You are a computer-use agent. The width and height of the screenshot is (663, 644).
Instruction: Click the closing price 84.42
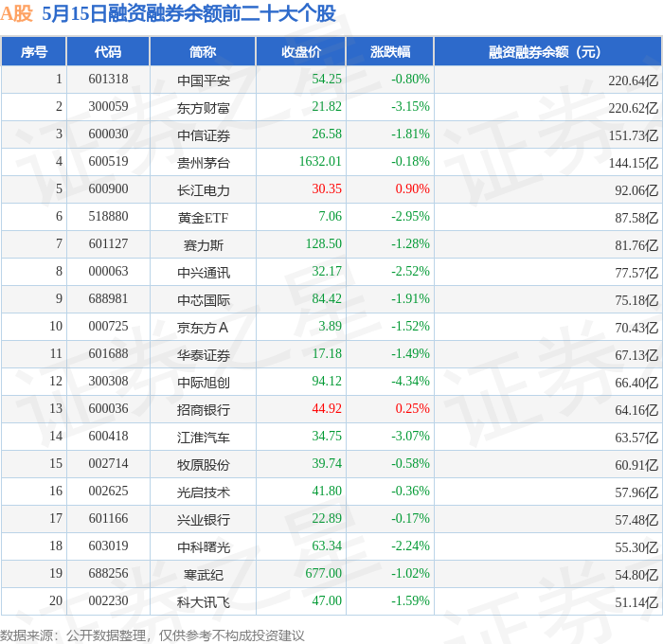[x=327, y=299]
